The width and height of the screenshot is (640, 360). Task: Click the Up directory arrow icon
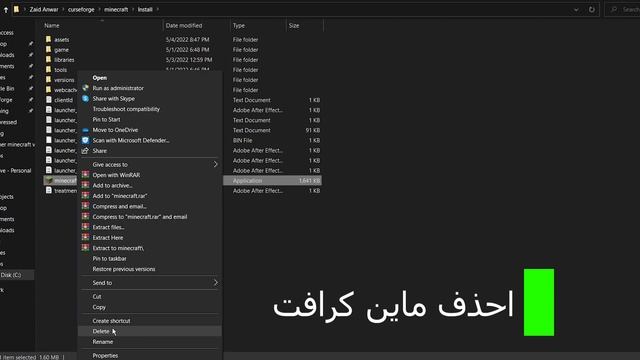6,9
